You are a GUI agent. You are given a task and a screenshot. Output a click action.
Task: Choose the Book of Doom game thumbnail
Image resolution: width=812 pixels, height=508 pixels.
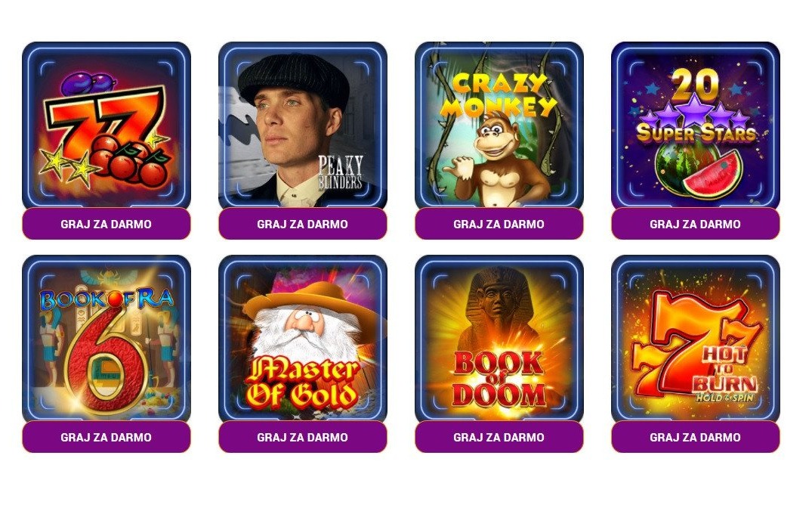pos(499,337)
